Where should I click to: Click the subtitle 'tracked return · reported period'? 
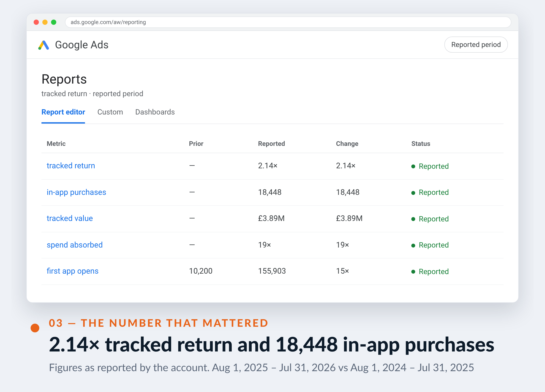pos(92,94)
